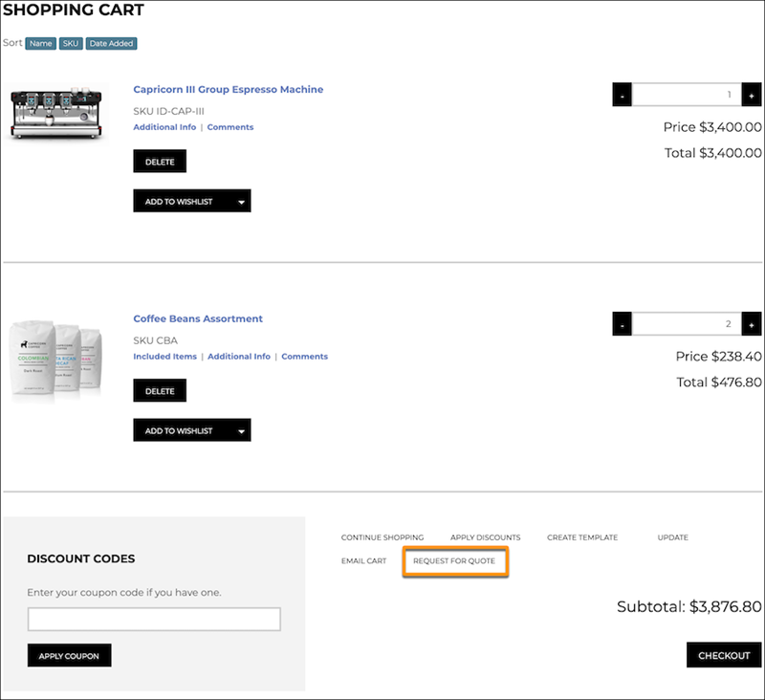Select Create Template link
765x700 pixels.
coord(582,537)
